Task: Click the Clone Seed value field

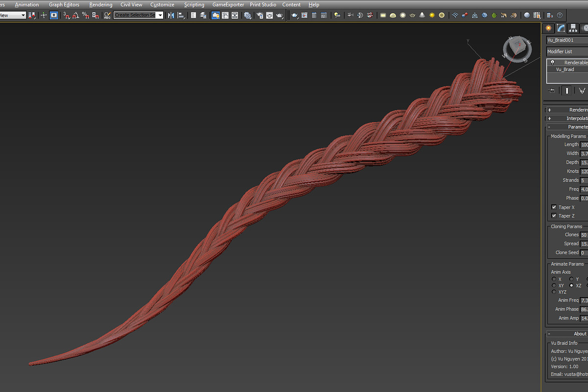Action: (x=584, y=253)
